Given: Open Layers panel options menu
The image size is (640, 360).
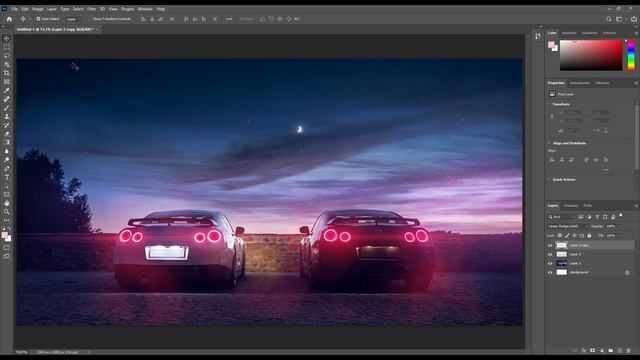Looking at the screenshot, I should pyautogui.click(x=636, y=206).
